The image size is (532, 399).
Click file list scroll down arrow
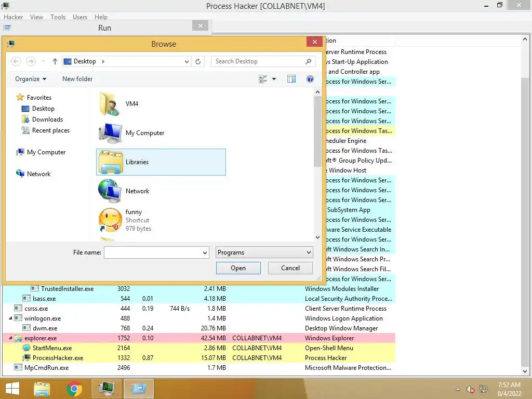317,237
